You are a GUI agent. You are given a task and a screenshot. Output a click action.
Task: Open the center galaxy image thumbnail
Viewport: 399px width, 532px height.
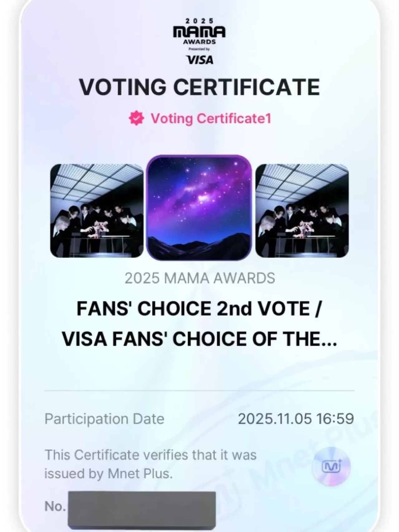point(199,207)
